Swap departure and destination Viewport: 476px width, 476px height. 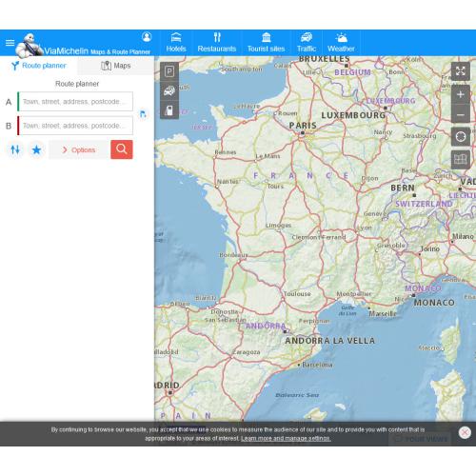coord(15,149)
